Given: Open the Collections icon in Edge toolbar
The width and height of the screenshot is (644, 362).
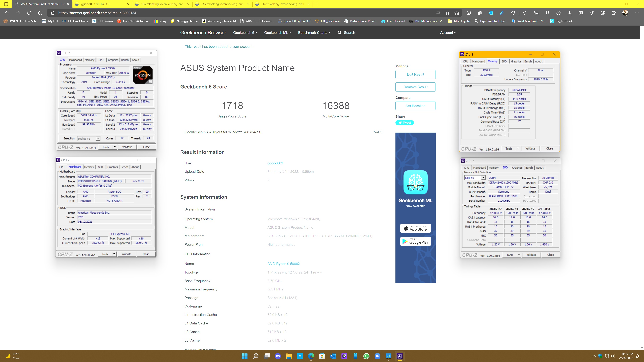Looking at the screenshot, I should 536,13.
